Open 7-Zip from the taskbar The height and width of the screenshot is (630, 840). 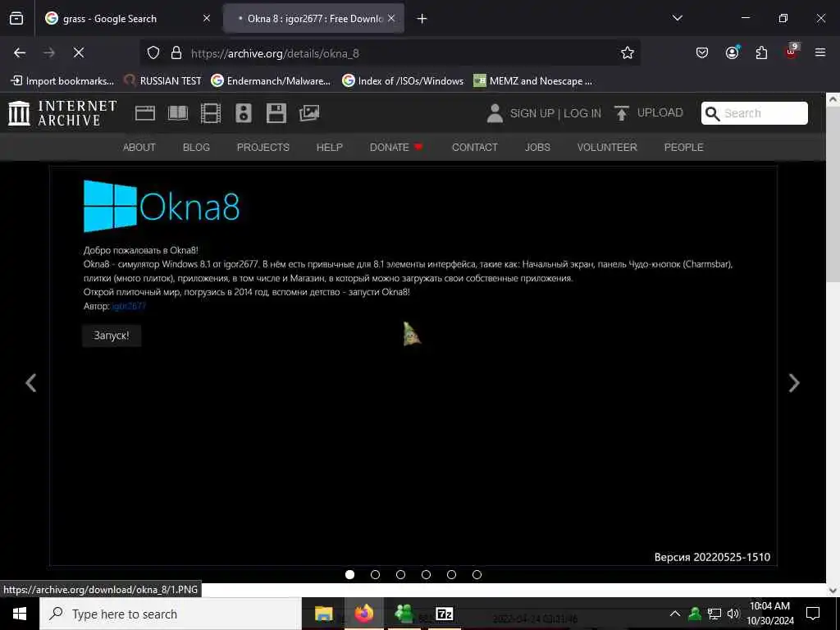444,614
